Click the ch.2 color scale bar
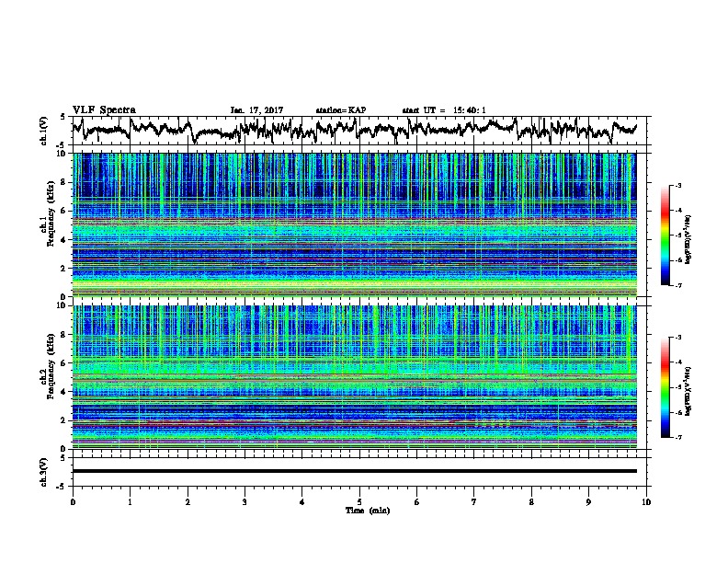728x563 pixels. point(665,387)
